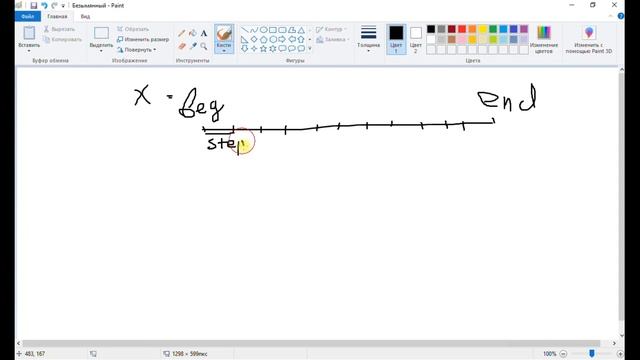Viewport: 640px width, 360px height.
Task: Choose the Rounded rectangle shape
Action: [282, 30]
